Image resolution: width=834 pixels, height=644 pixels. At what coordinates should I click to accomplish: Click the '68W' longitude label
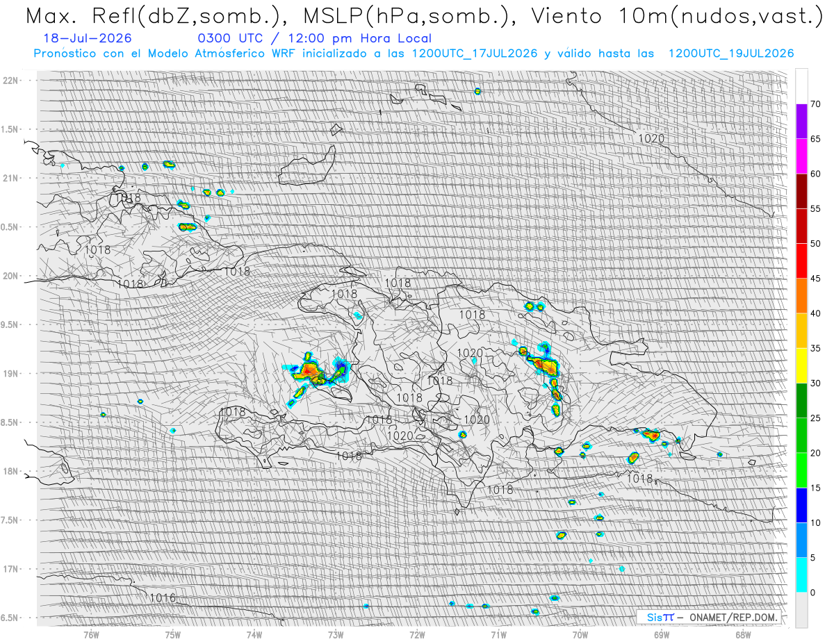tap(743, 635)
